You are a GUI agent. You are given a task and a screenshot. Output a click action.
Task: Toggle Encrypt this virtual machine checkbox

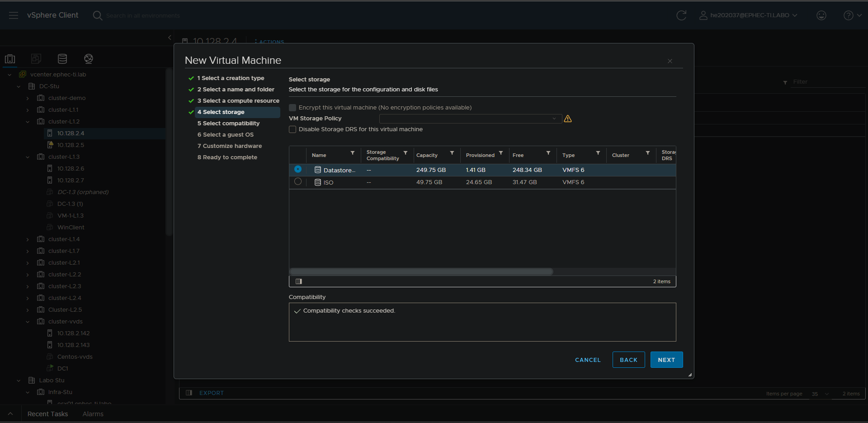pyautogui.click(x=292, y=108)
